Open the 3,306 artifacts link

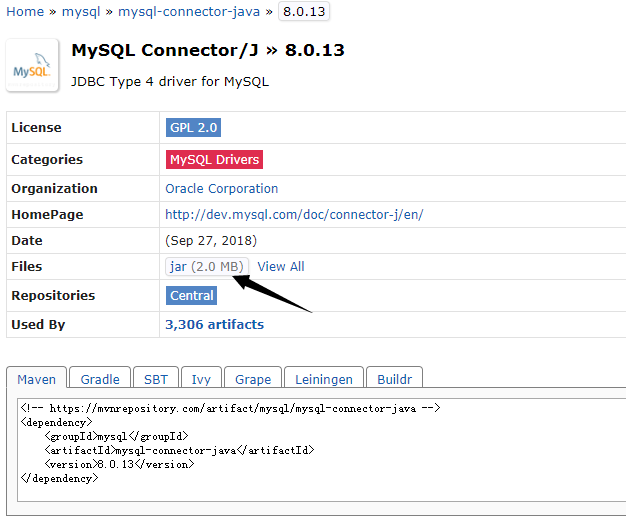click(x=214, y=324)
